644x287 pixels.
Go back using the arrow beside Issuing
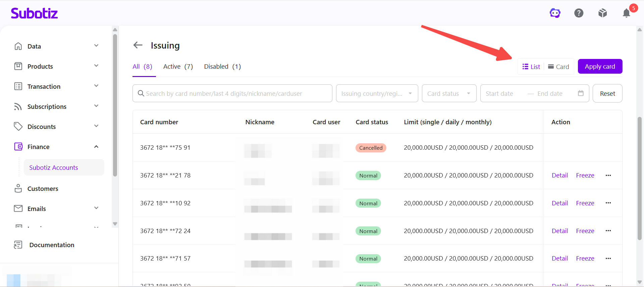click(x=138, y=45)
